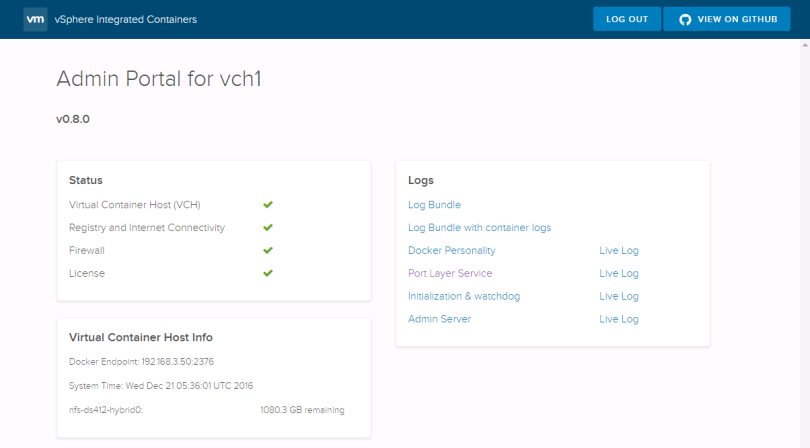View Live Log for Port Layer Service

point(618,273)
